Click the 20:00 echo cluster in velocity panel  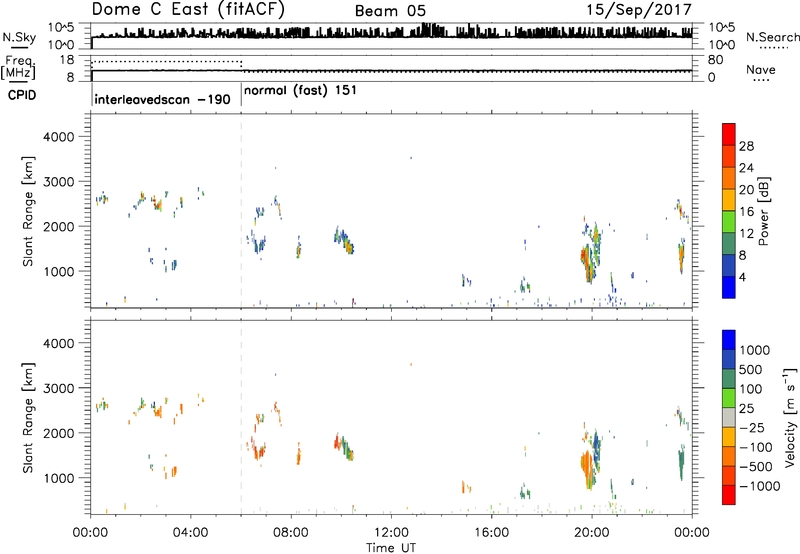[590, 457]
